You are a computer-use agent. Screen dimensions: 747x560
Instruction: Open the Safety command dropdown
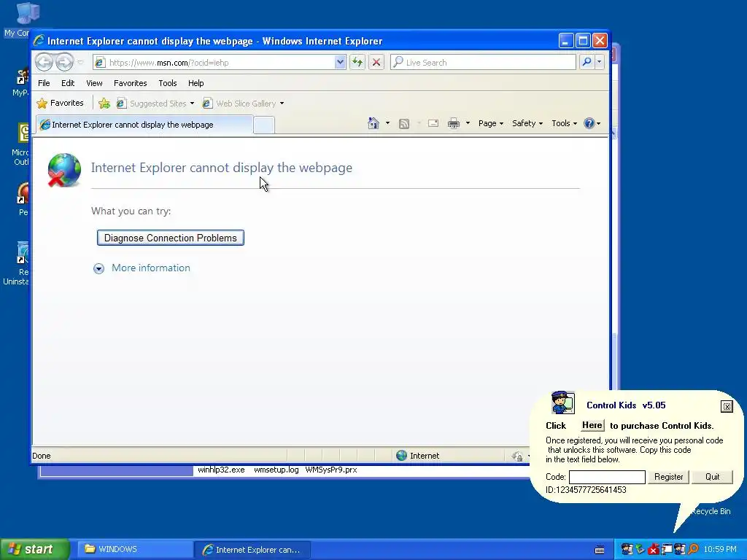(x=527, y=123)
